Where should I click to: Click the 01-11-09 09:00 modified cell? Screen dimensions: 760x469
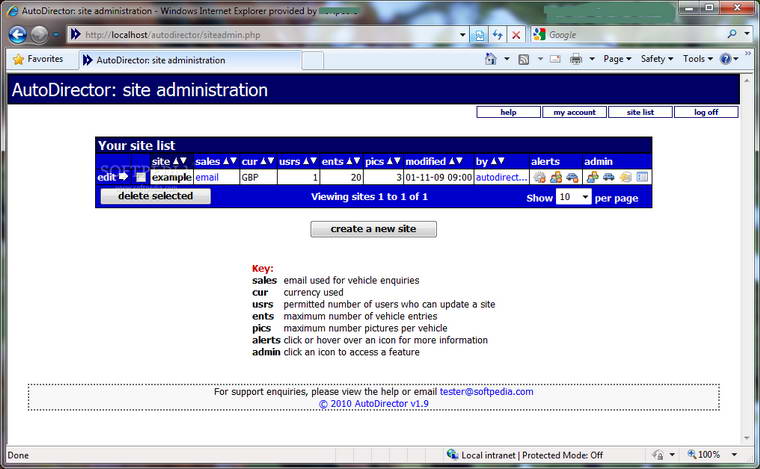coord(439,177)
